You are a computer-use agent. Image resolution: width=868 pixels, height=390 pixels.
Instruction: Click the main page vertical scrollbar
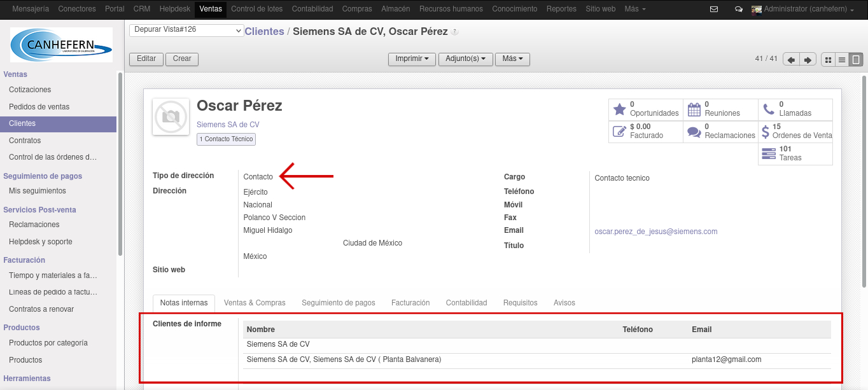[864, 181]
